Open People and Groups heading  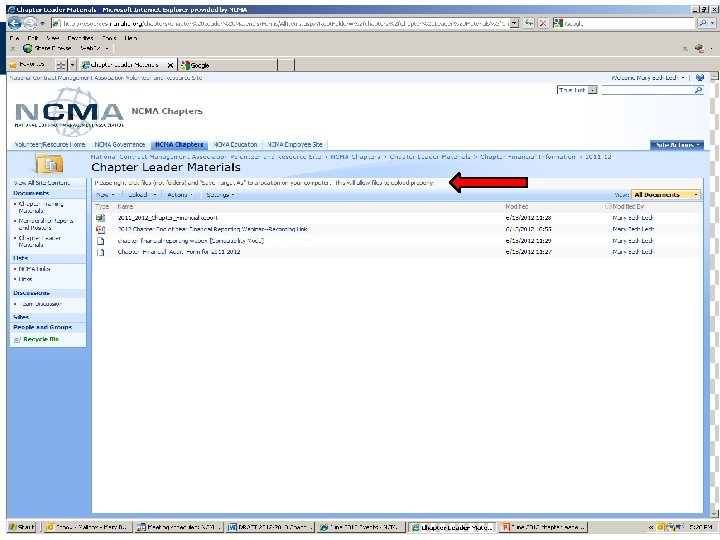coord(43,327)
